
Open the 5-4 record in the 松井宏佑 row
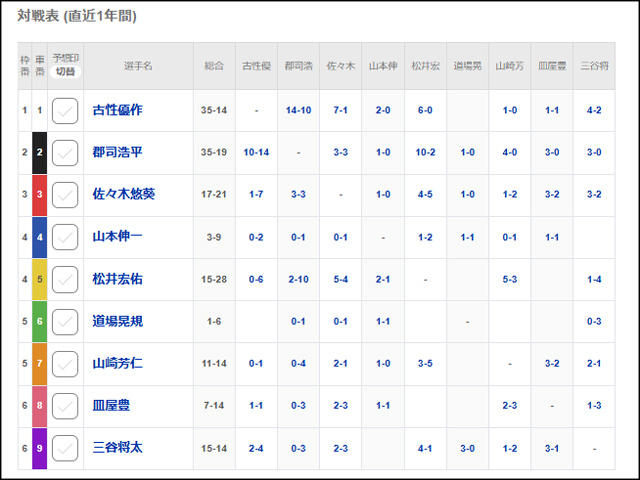pyautogui.click(x=341, y=279)
